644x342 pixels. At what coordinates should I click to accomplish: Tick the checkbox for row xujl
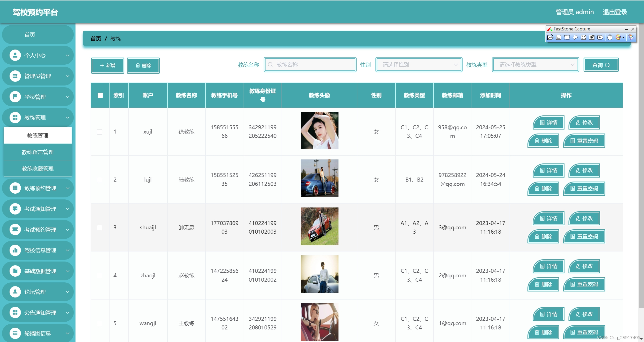pyautogui.click(x=100, y=132)
